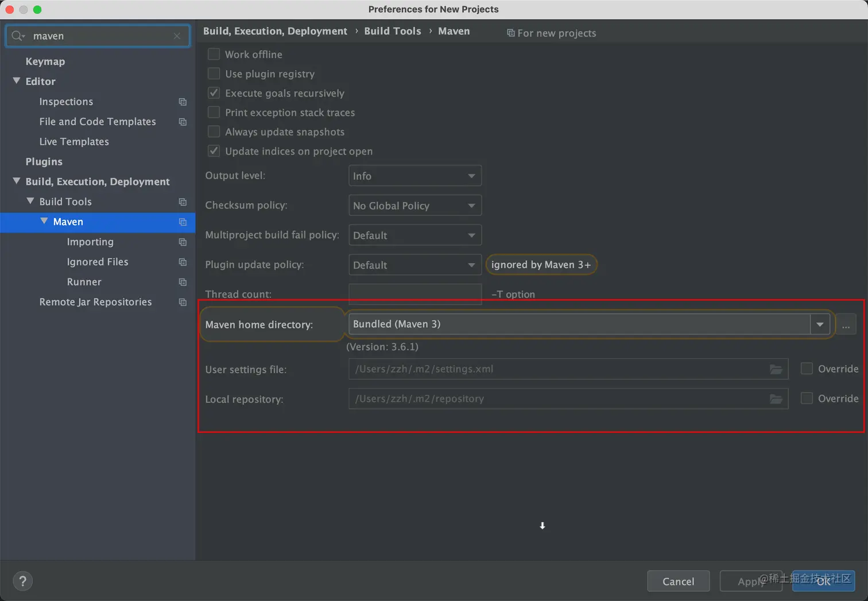
Task: Uncheck Execute goals recursively
Action: pyautogui.click(x=214, y=93)
